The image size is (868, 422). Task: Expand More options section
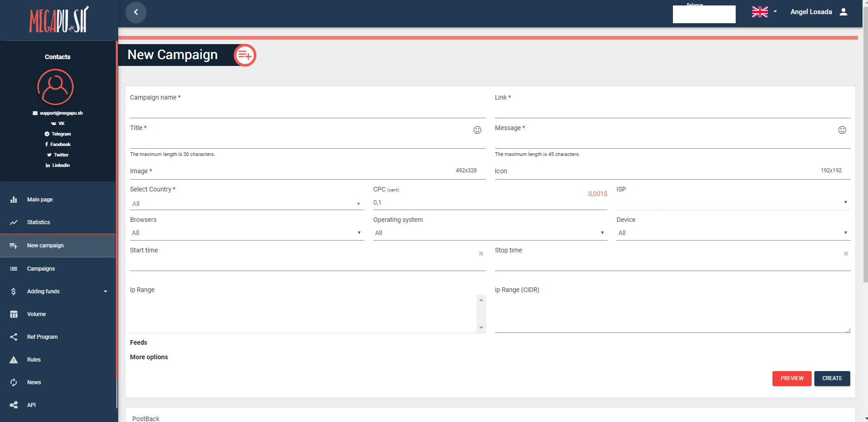coord(149,357)
